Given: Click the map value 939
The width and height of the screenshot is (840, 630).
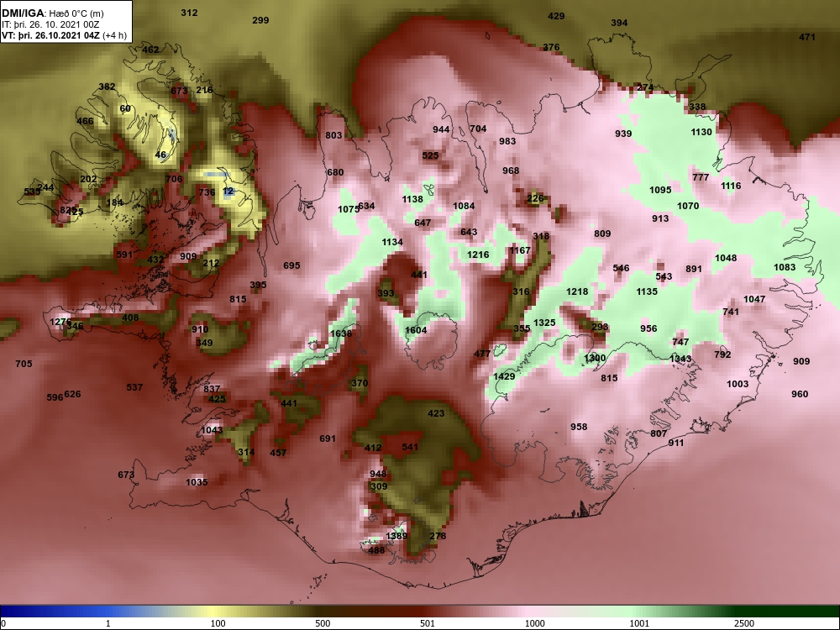Looking at the screenshot, I should tap(623, 134).
